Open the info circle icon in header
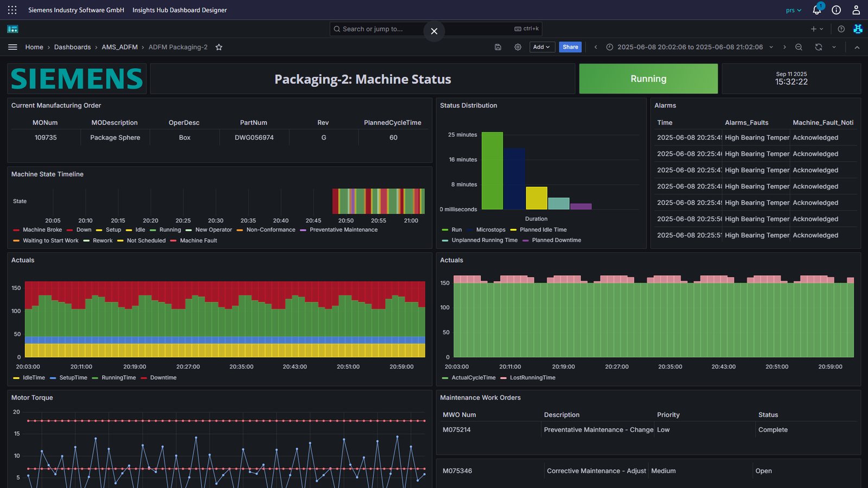 point(837,10)
